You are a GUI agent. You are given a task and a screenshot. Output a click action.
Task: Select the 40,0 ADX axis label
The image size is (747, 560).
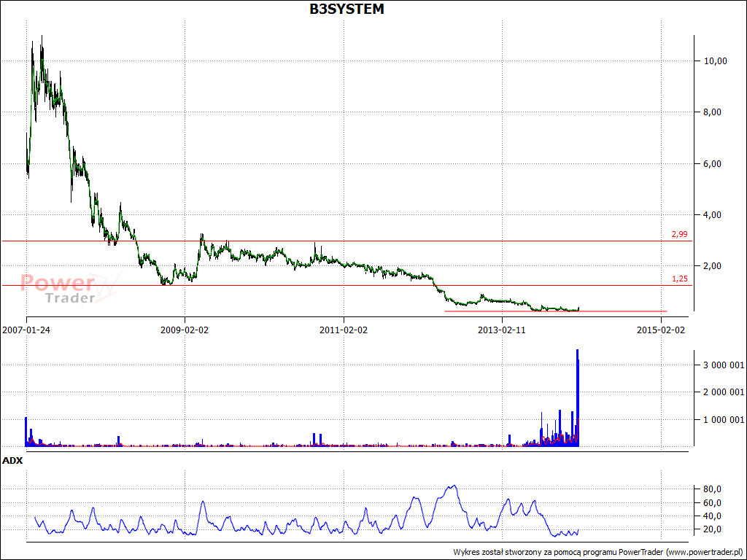[712, 516]
